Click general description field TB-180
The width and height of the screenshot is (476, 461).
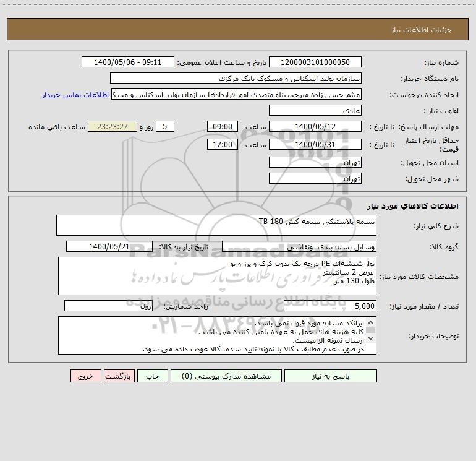pos(216,225)
